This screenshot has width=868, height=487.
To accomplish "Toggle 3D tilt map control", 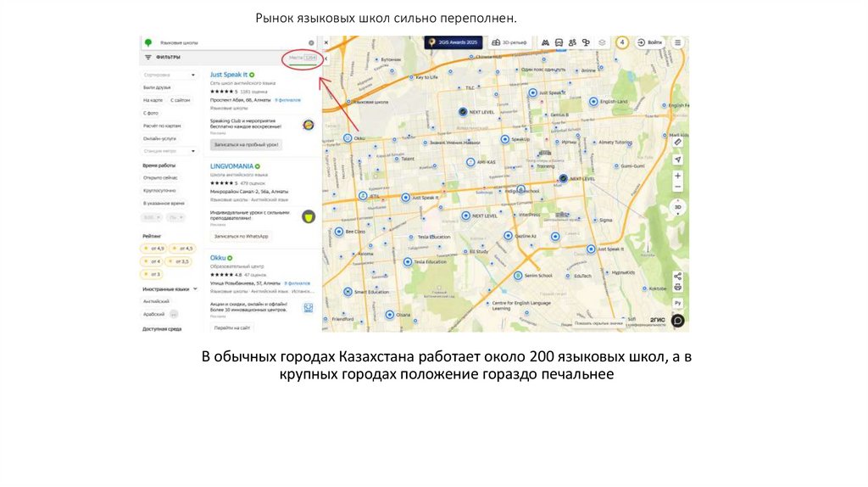I will [677, 207].
